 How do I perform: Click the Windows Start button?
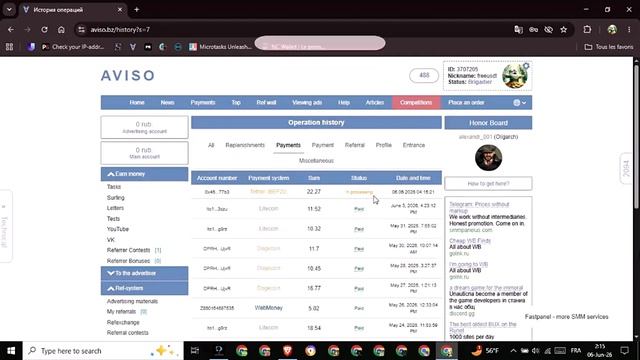coord(11,351)
